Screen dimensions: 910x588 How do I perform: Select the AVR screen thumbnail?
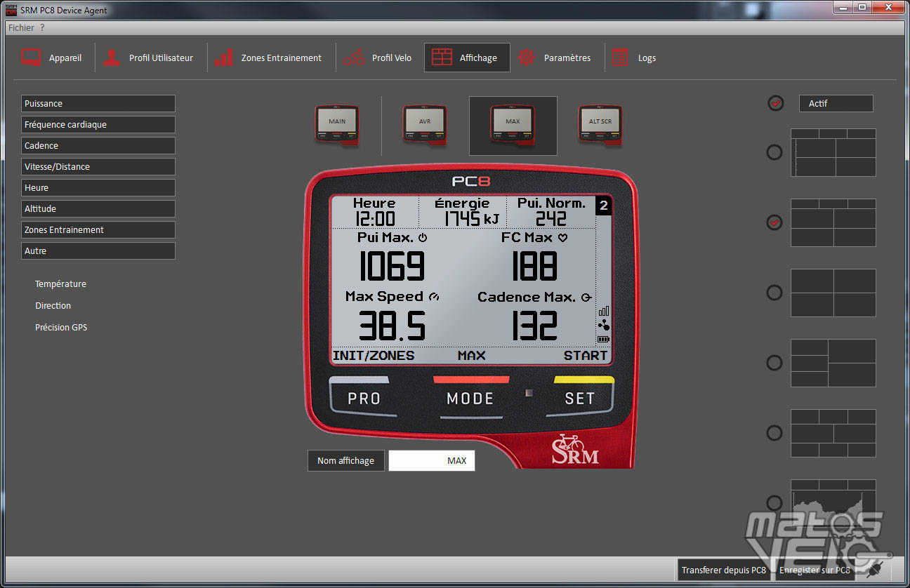tap(425, 125)
